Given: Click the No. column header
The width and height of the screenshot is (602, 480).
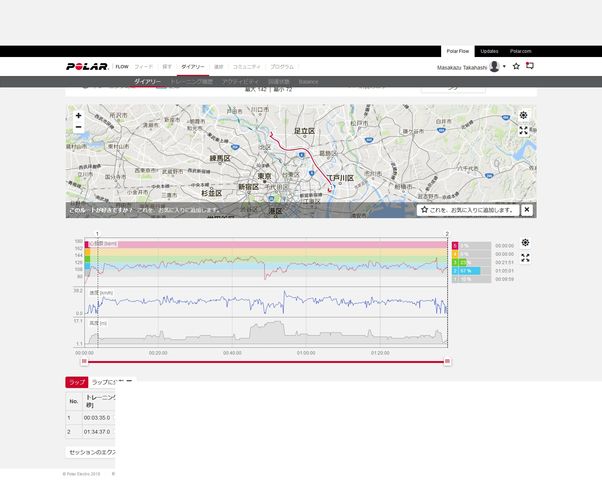Looking at the screenshot, I should click(x=74, y=401).
